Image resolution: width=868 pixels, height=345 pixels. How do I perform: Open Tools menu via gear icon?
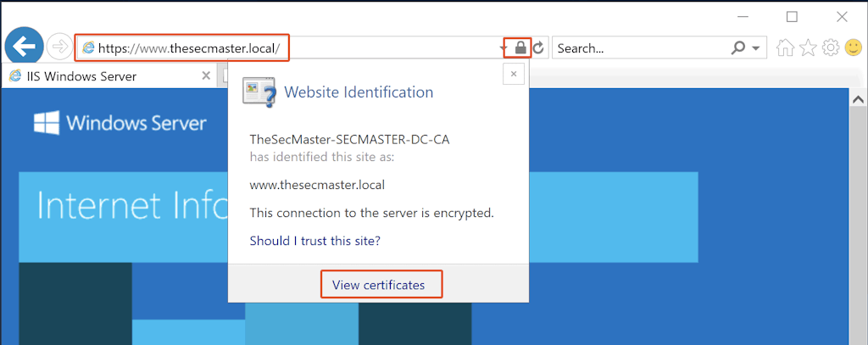(x=831, y=48)
